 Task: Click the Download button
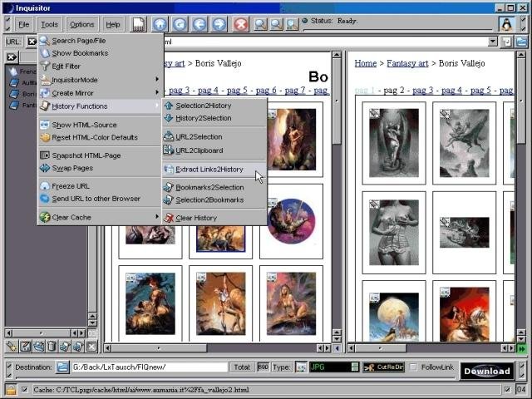pyautogui.click(x=486, y=372)
